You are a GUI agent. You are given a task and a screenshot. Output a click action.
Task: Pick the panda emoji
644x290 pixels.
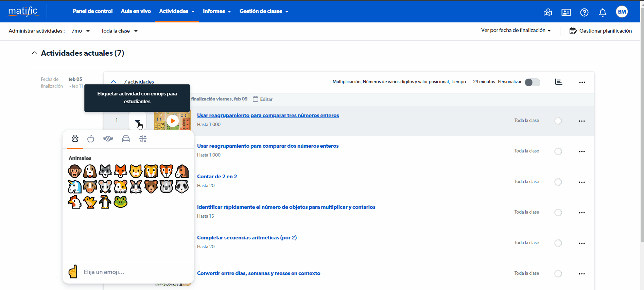pos(182,186)
